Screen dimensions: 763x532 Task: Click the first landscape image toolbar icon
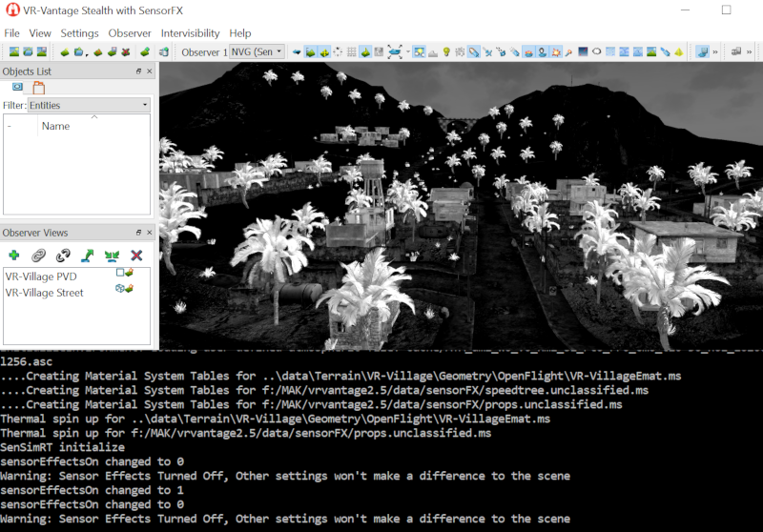14,51
